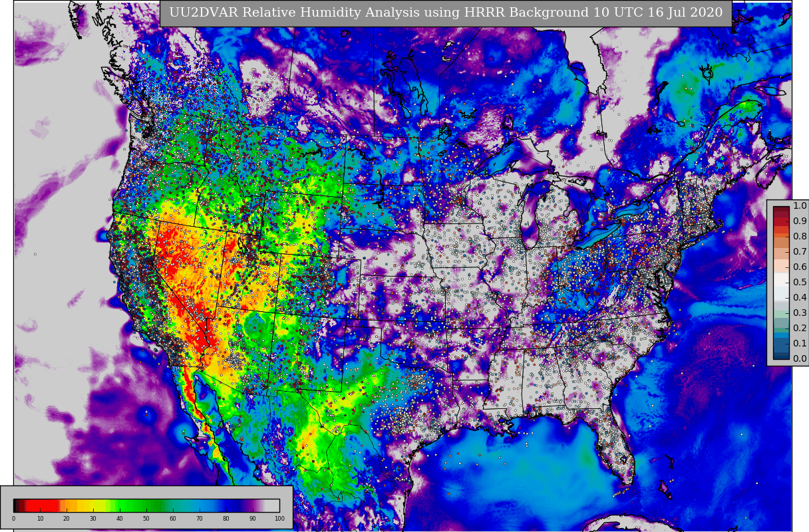The width and height of the screenshot is (809, 532).
Task: Click the 1.0 label on right legend
Action: click(800, 206)
